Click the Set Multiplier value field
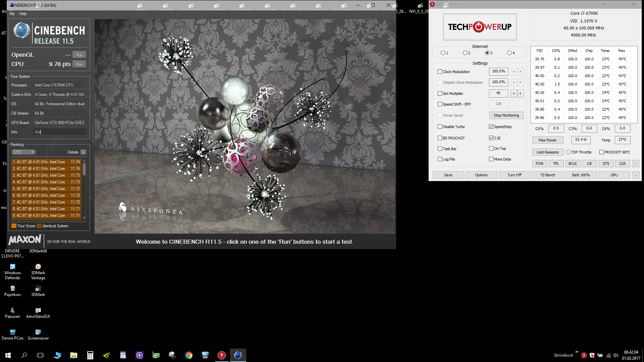This screenshot has height=362, width=644. click(498, 94)
